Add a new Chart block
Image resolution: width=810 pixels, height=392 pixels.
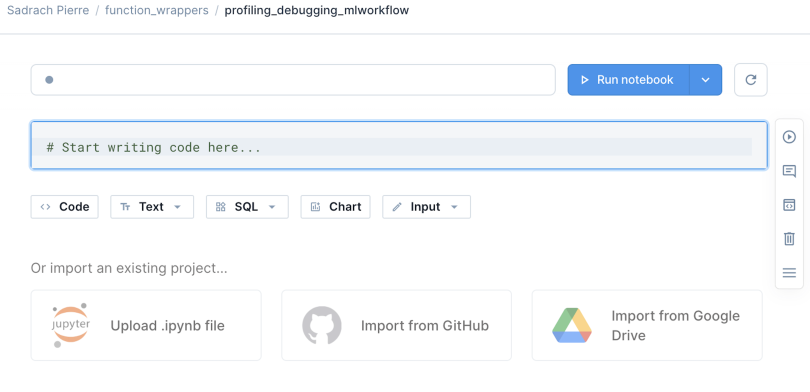335,207
